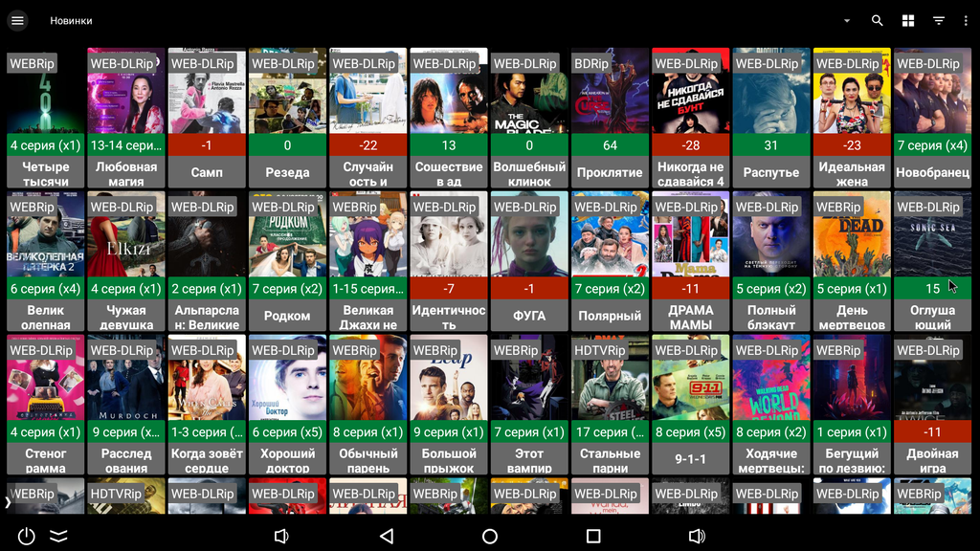Lower volume with the left speaker icon

281,536
